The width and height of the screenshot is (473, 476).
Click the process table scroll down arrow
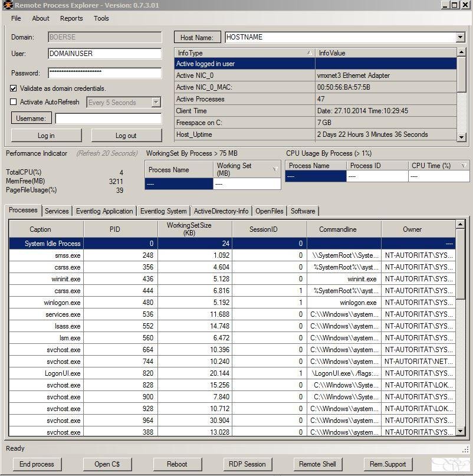pos(460,431)
